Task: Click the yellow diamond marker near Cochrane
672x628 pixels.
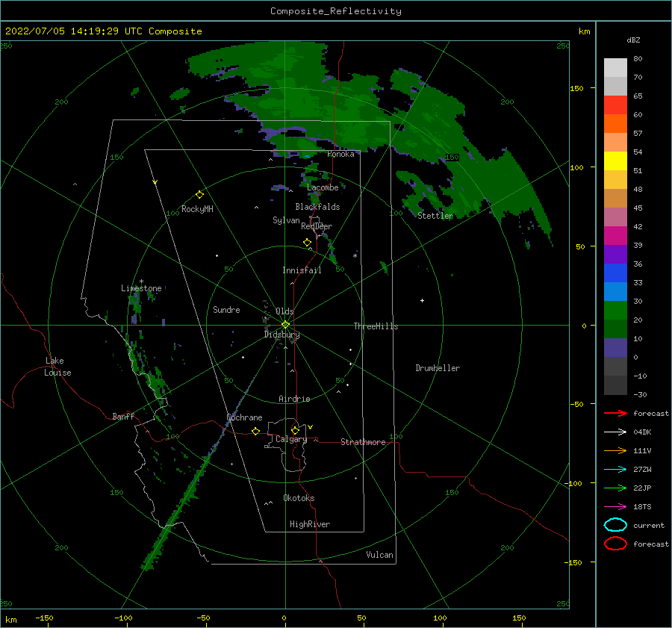Action: coord(256,431)
